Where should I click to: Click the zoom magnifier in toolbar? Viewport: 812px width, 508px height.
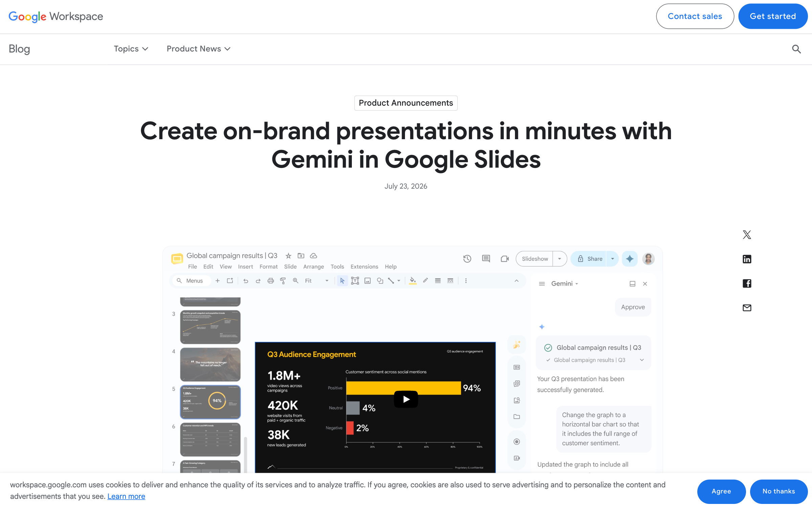pyautogui.click(x=295, y=281)
